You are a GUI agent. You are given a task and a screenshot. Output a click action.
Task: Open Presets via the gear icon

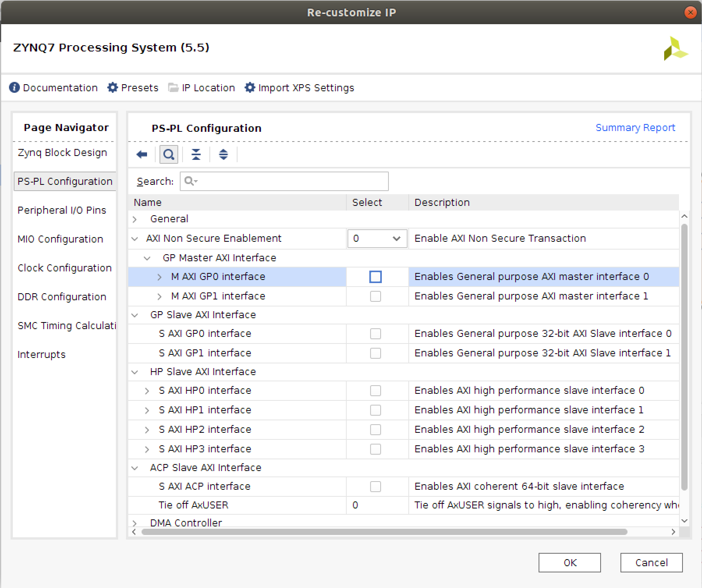click(x=113, y=88)
